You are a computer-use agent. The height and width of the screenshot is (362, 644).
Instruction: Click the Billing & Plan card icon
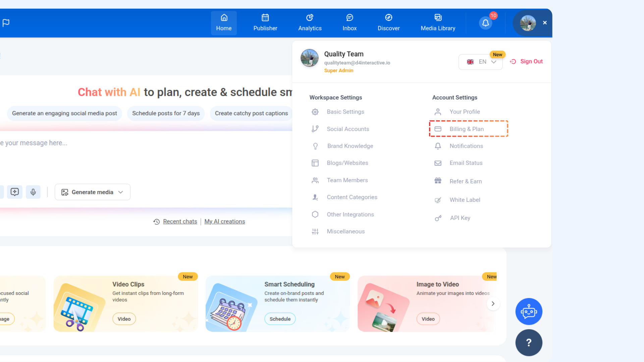click(438, 129)
